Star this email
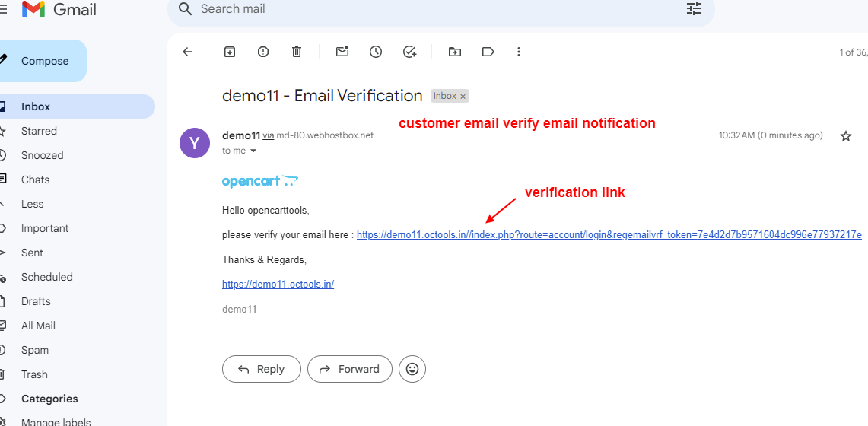868x426 pixels. 846,136
